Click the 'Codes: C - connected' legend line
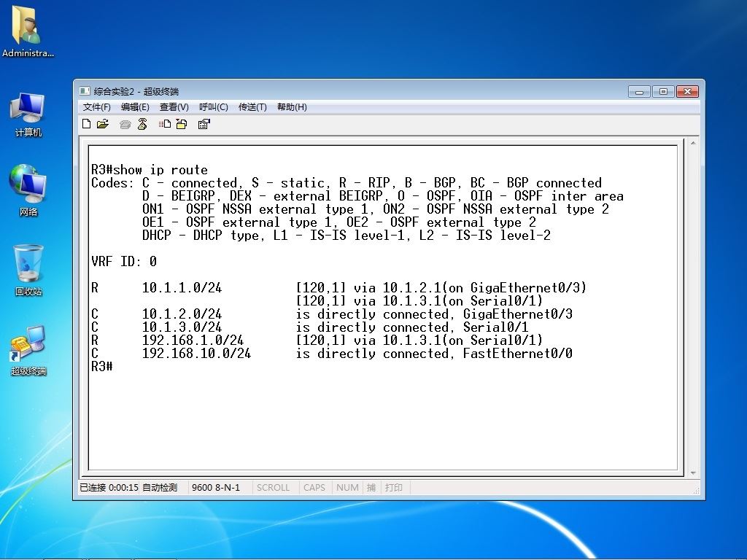This screenshot has height=560, width=747. 347,183
